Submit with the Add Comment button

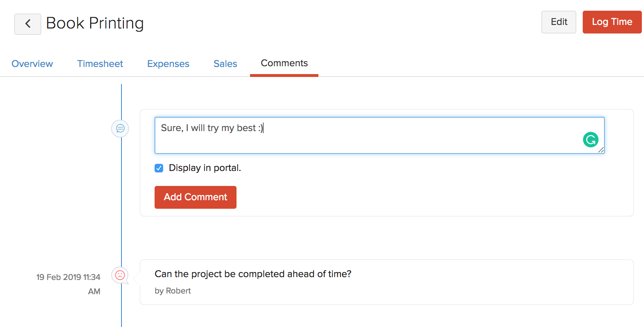coord(196,197)
